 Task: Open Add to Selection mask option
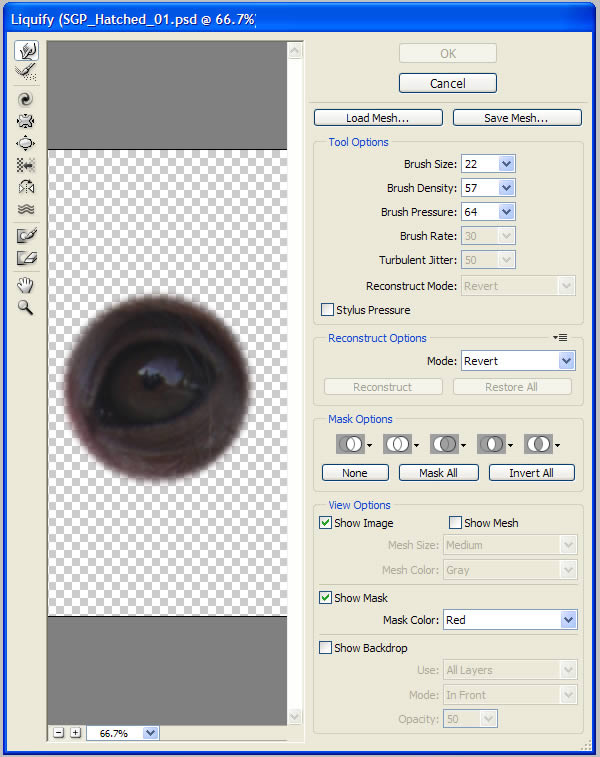[401, 444]
